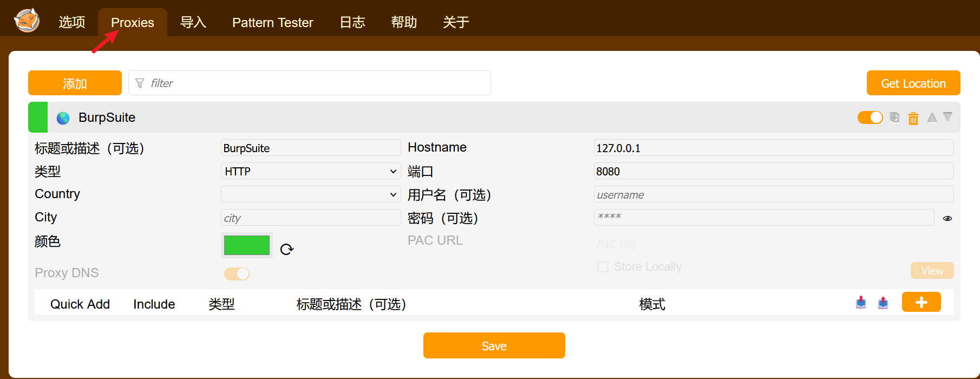Image resolution: width=980 pixels, height=379 pixels.
Task: Delete the BurpSuite proxy with trash icon
Action: [913, 118]
